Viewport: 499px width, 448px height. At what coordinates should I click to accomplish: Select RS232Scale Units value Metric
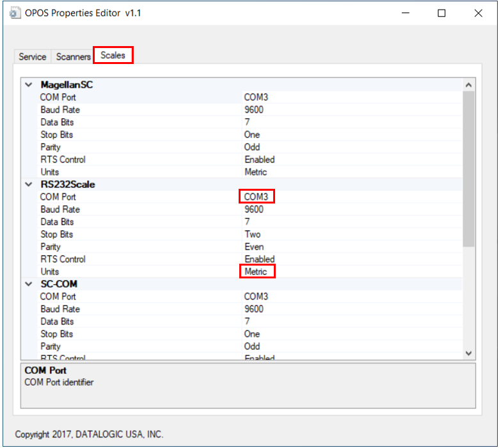256,272
